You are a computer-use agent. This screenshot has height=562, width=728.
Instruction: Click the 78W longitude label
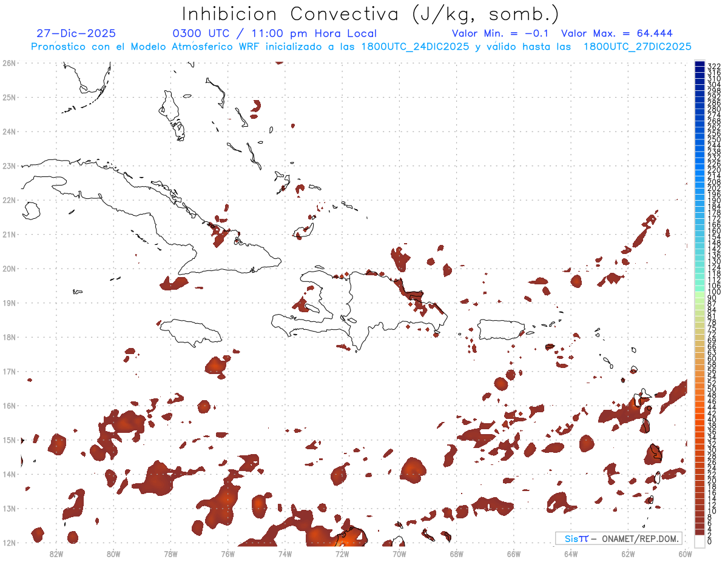pos(170,553)
